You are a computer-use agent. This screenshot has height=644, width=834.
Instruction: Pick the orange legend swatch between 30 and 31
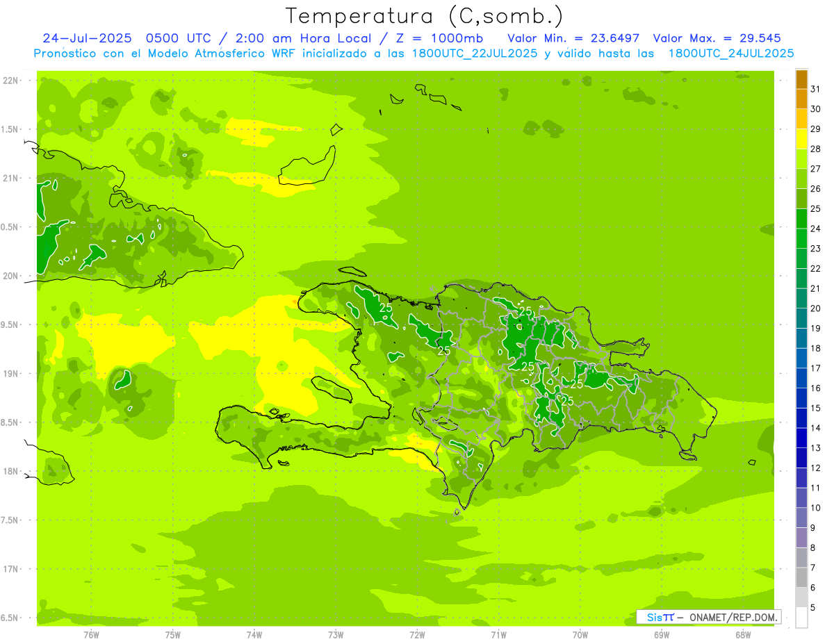(801, 99)
